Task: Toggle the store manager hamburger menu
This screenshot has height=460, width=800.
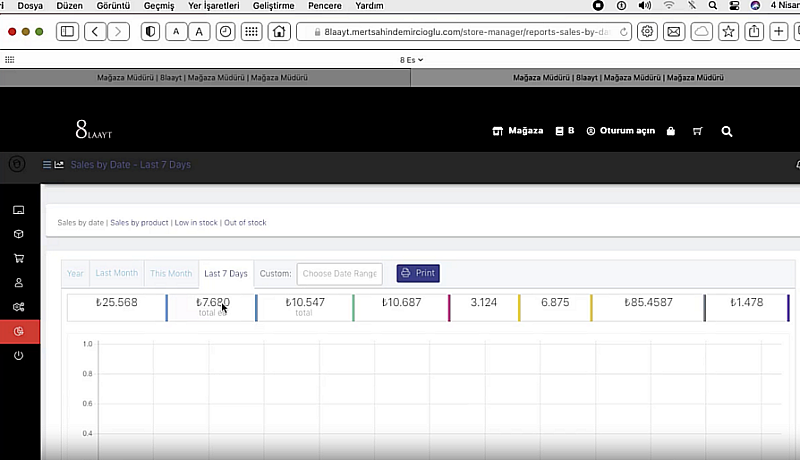Action: (x=46, y=164)
